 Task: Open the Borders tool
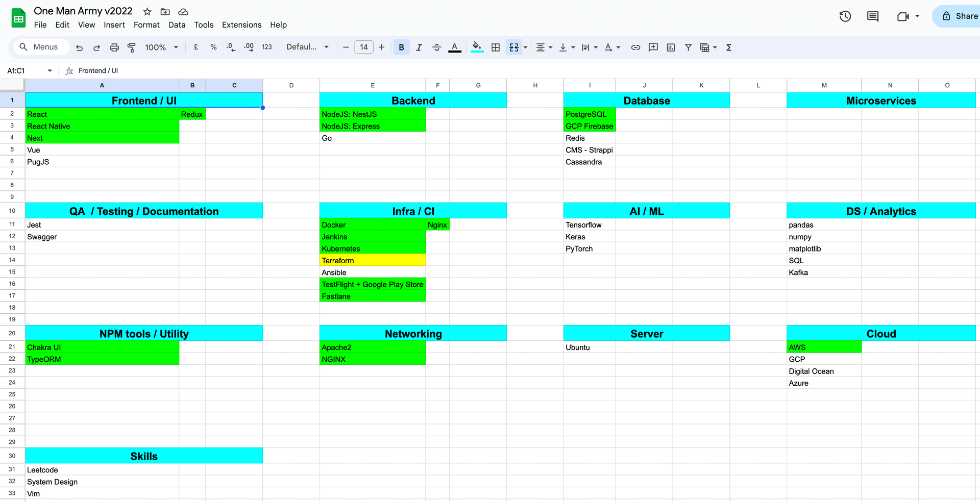click(495, 47)
